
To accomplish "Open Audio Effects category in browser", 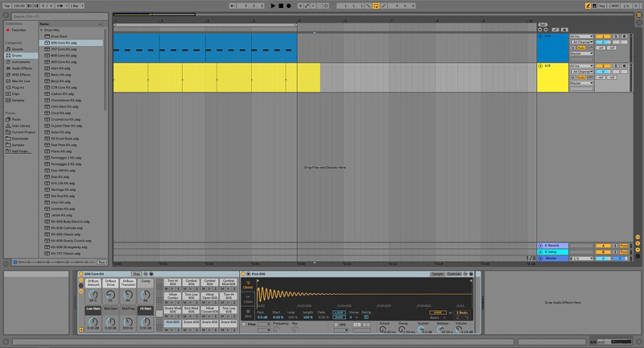I will click(22, 68).
